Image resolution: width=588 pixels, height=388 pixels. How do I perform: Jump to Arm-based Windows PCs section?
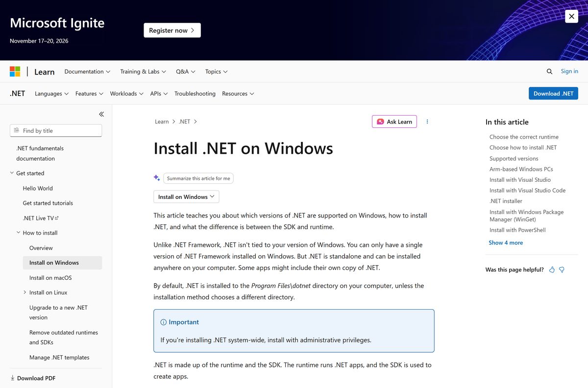(521, 169)
